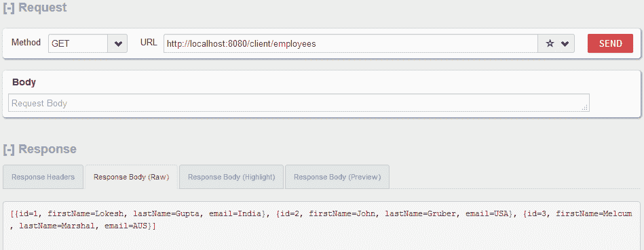The width and height of the screenshot is (644, 250).
Task: Switch to the Response Headers tab
Action: [x=43, y=177]
